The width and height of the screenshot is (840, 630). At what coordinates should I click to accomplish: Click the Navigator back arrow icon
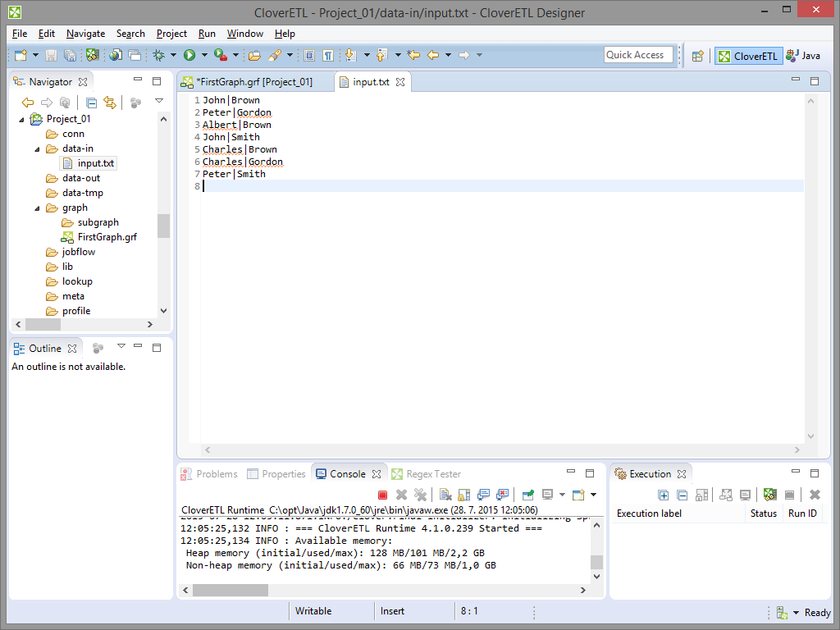(28, 103)
